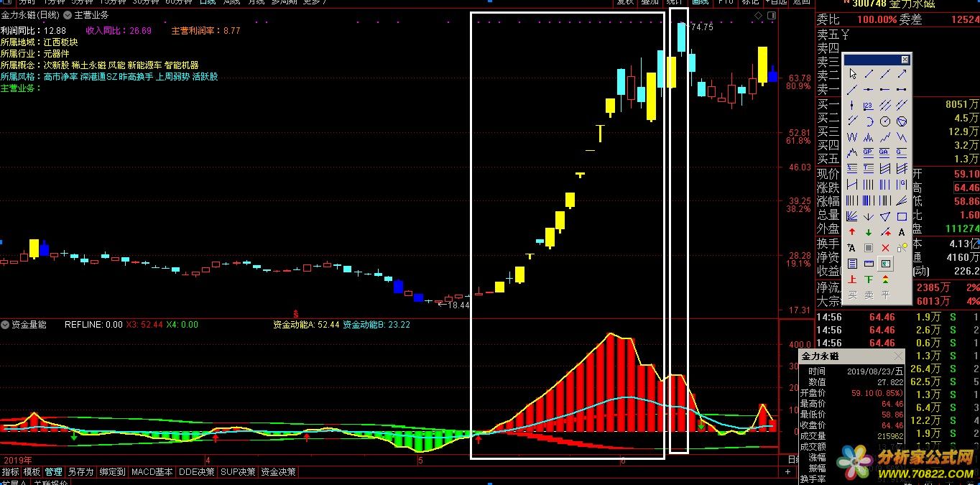Click the 资金动能B 23.22 indicator label
The width and height of the screenshot is (980, 485).
(x=376, y=325)
